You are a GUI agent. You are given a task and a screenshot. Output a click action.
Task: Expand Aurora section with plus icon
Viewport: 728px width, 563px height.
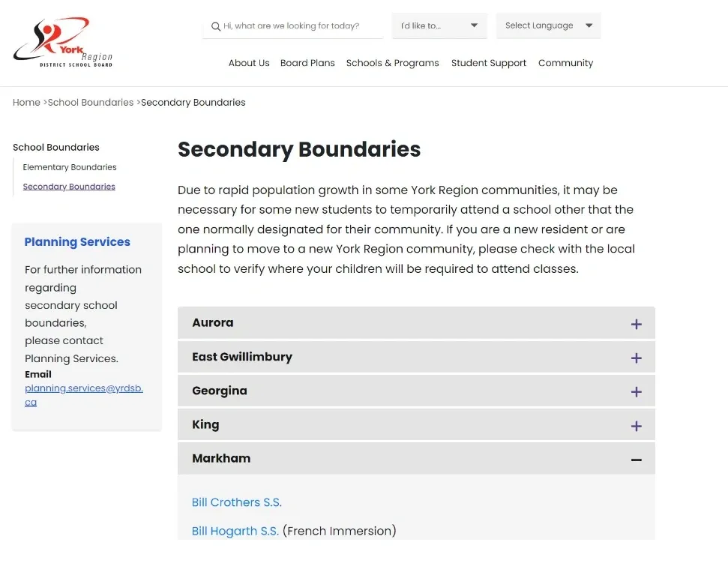636,324
